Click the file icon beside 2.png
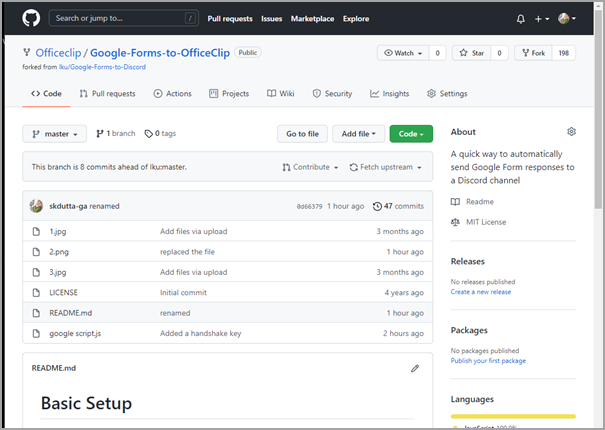This screenshot has width=605, height=430. [36, 252]
